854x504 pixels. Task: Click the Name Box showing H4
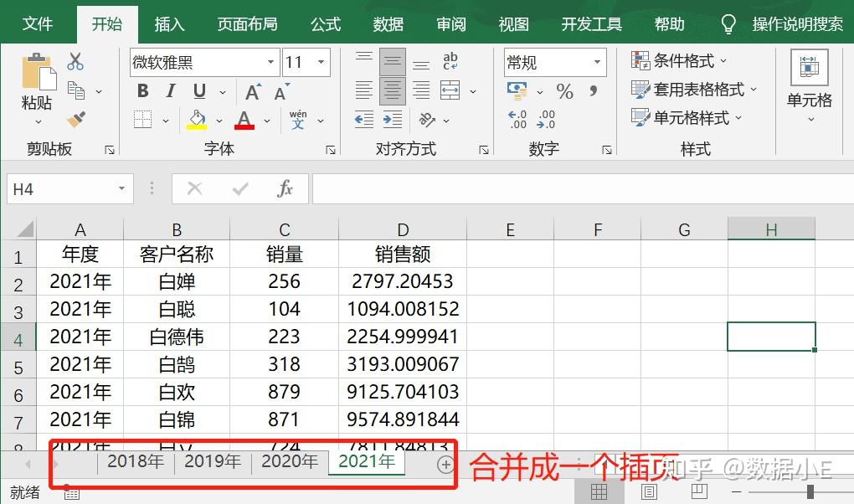69,189
